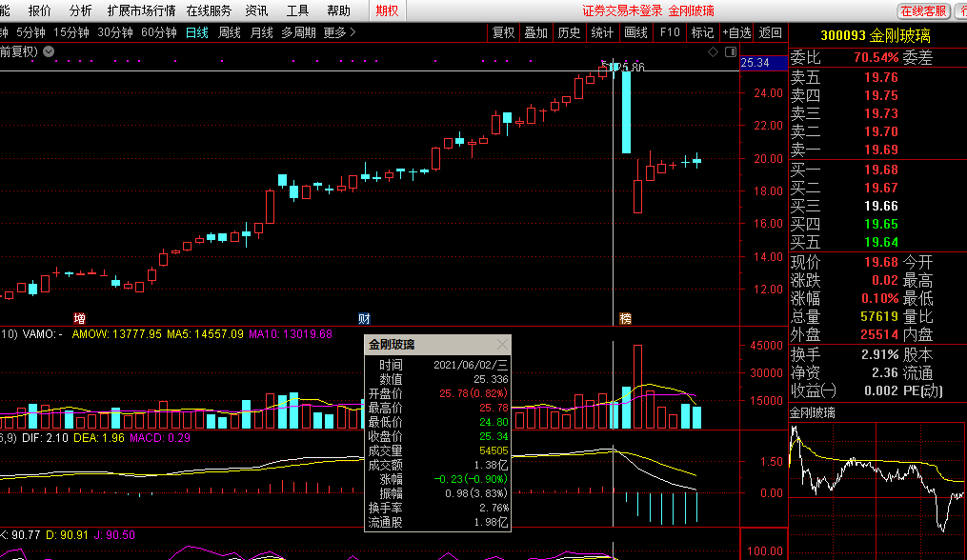Add stock via +自选 button

[737, 32]
